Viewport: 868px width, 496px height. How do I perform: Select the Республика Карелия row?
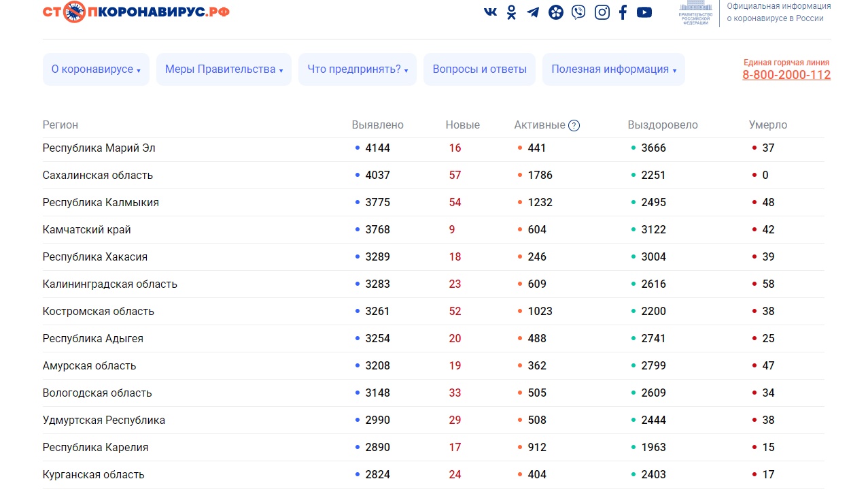[95, 448]
